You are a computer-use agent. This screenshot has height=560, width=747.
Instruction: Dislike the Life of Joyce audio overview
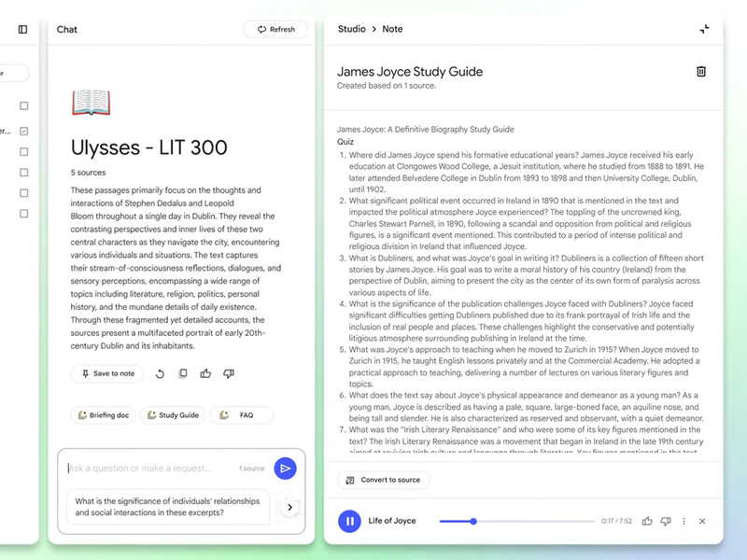(666, 522)
